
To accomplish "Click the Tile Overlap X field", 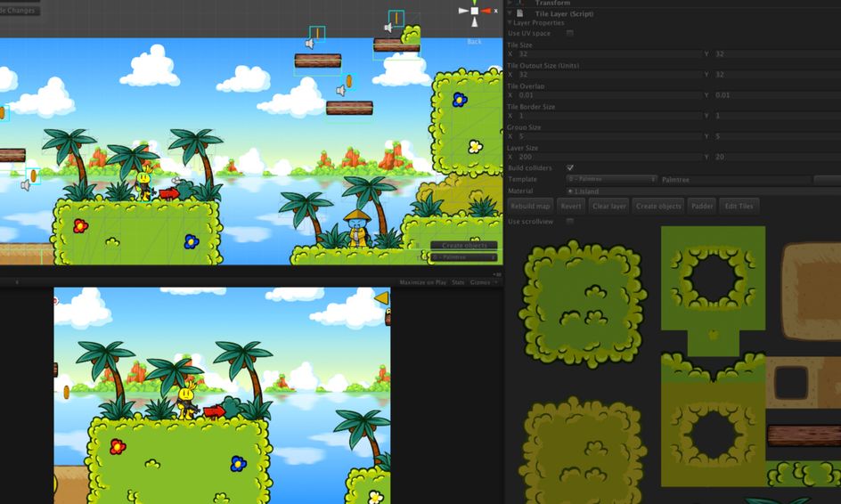I will click(x=608, y=95).
